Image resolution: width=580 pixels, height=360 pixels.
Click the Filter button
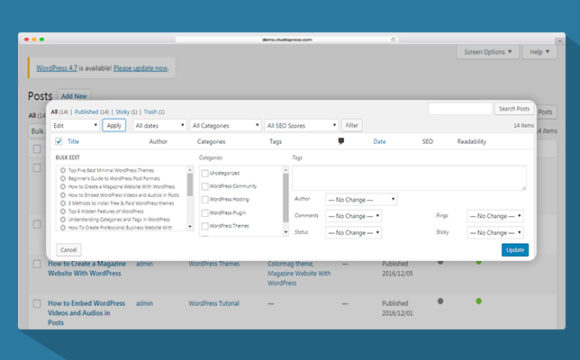tap(352, 125)
